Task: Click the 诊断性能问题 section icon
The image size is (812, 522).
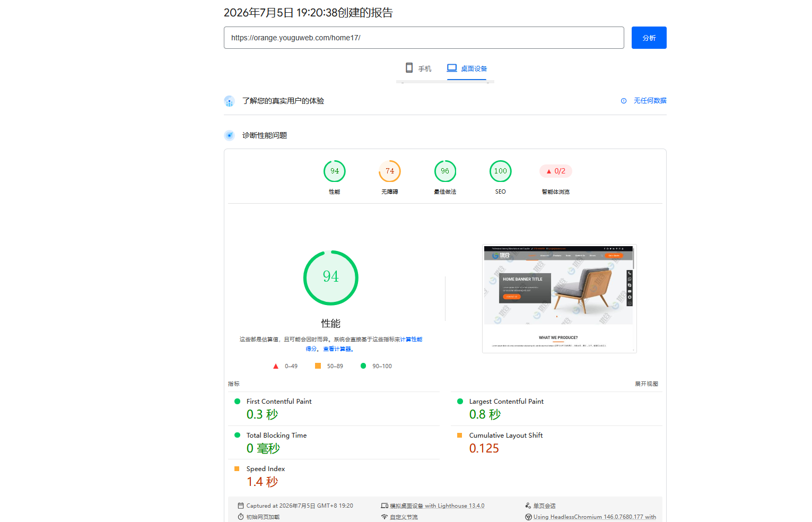Action: click(229, 135)
